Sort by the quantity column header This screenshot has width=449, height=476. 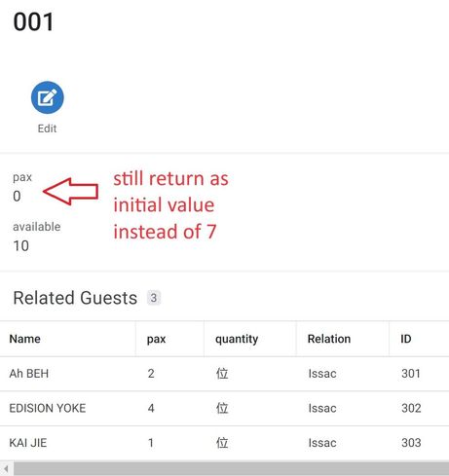point(237,339)
